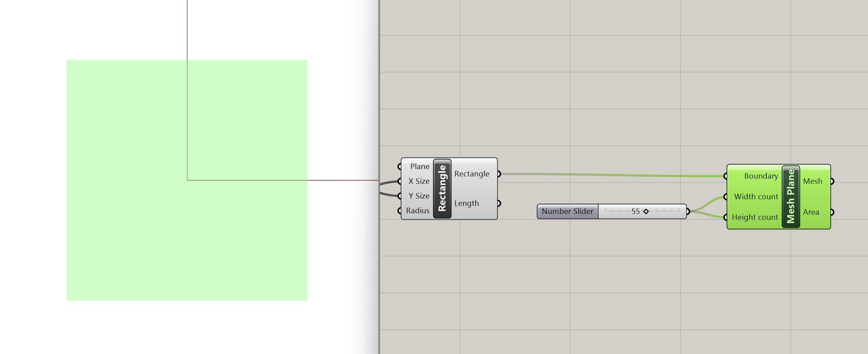Viewport: 868px width, 354px height.
Task: Select the Mesh Plane component title bar
Action: coord(791,197)
